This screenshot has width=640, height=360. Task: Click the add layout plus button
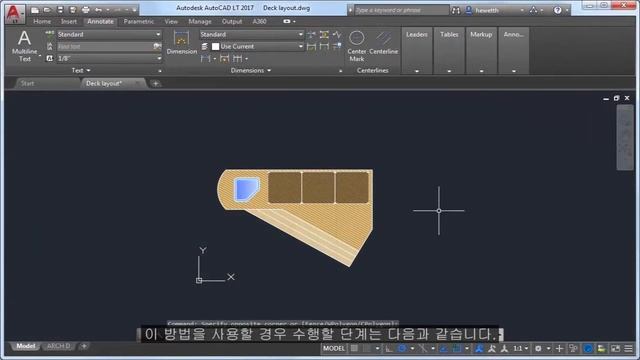84,346
